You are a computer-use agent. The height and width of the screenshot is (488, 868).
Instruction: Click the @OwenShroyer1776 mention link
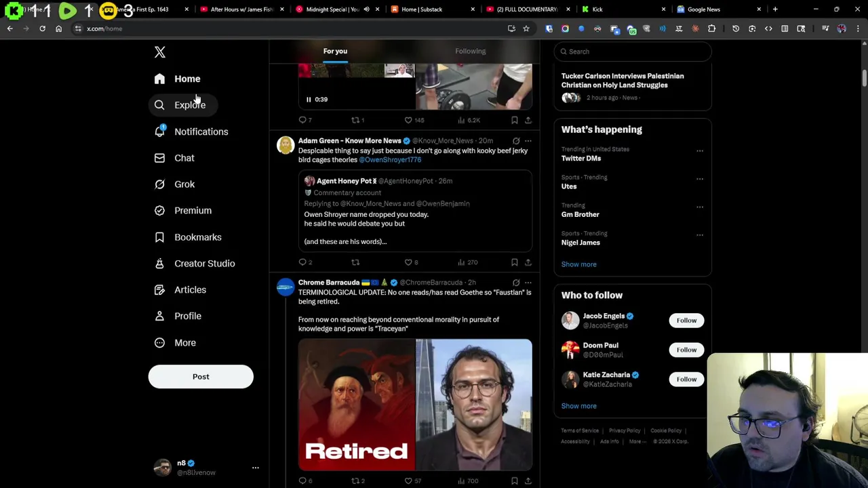[390, 160]
